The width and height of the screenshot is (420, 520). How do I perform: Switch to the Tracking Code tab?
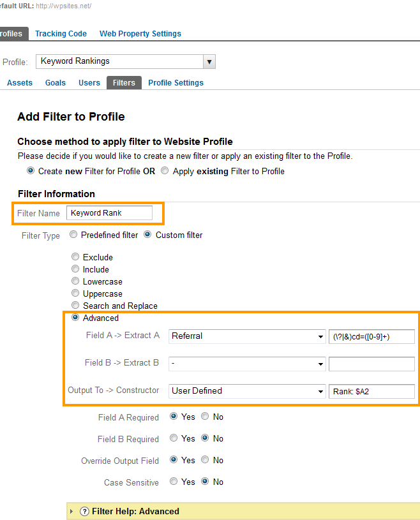click(x=61, y=34)
